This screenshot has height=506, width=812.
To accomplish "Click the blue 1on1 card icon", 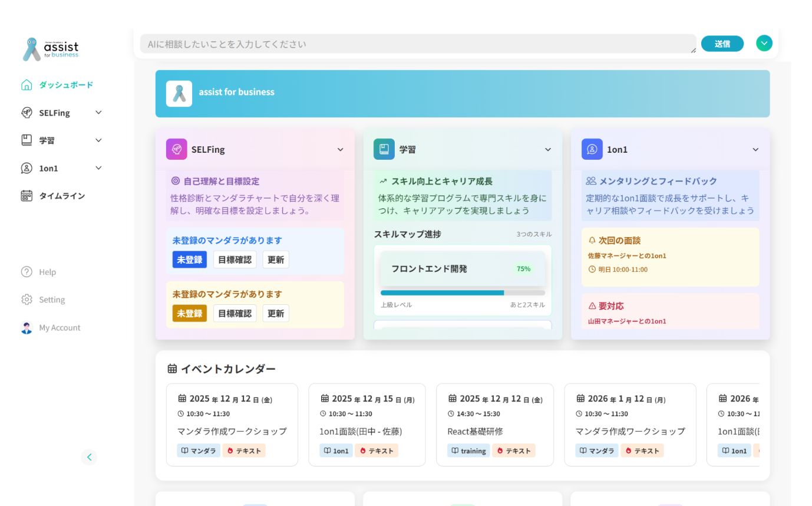I will 592,149.
